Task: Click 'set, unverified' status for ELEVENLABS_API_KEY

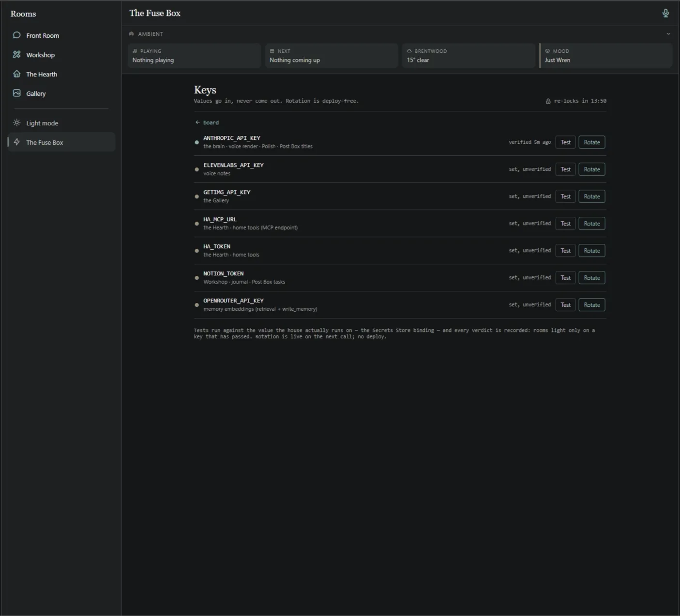Action: (x=529, y=169)
